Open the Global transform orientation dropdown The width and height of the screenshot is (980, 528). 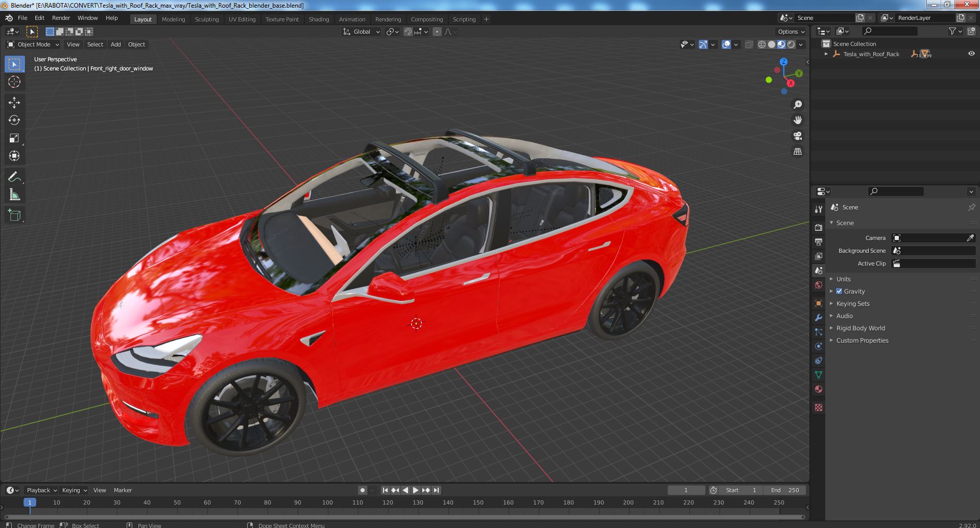pyautogui.click(x=362, y=32)
